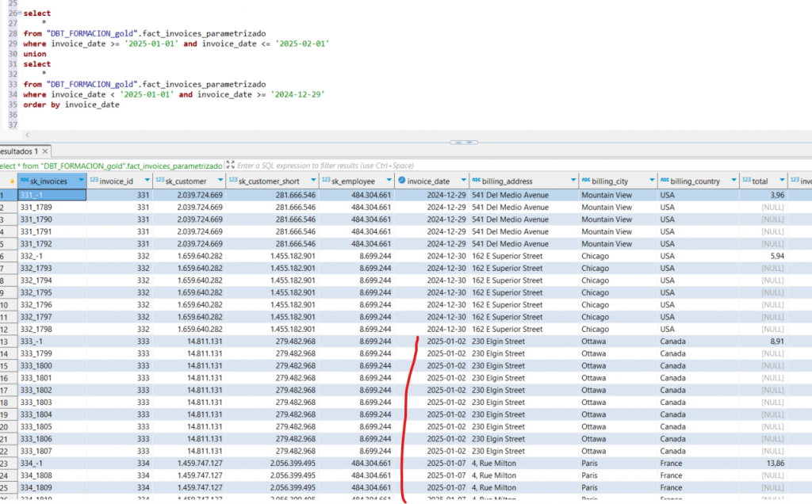Select the Resultados 1 results tab

(x=19, y=151)
